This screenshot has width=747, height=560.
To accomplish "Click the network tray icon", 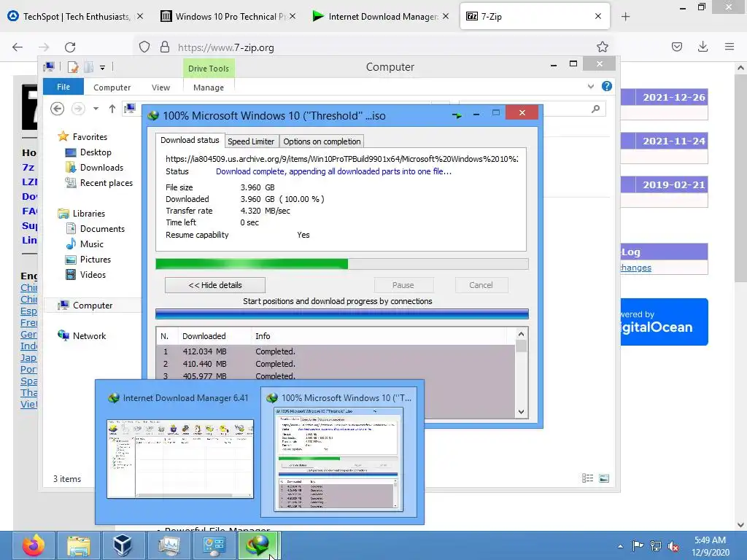I will tap(656, 545).
